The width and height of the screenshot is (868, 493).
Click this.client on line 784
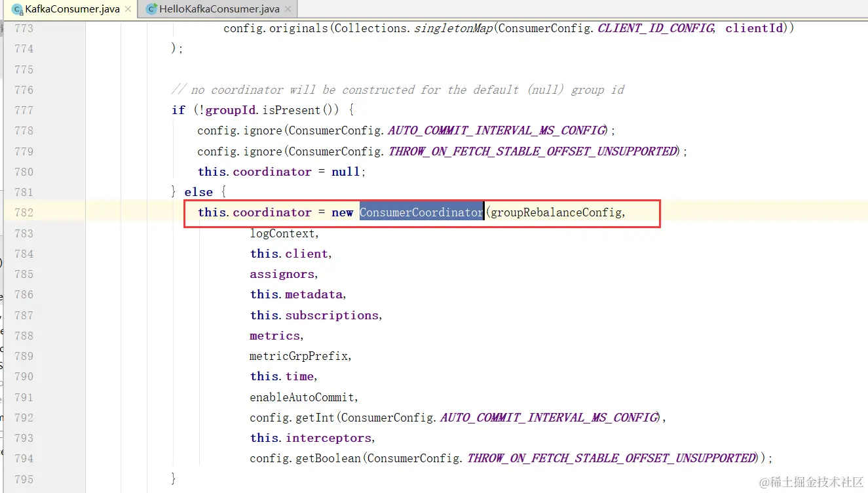[x=289, y=254]
